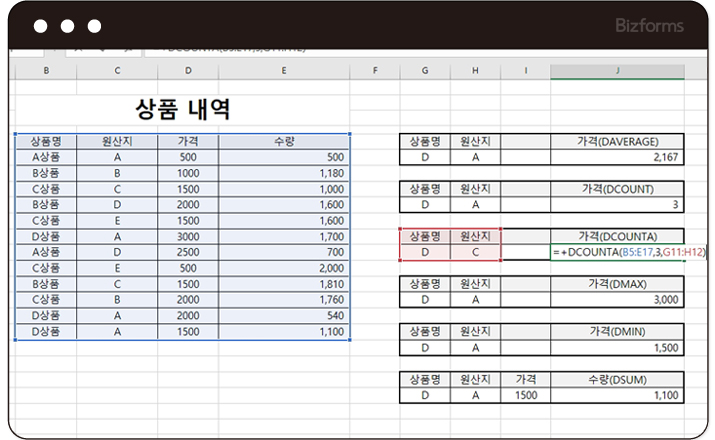Select the quantity cell showing 1,810
Viewport: 715px width, 440px height.
click(284, 284)
